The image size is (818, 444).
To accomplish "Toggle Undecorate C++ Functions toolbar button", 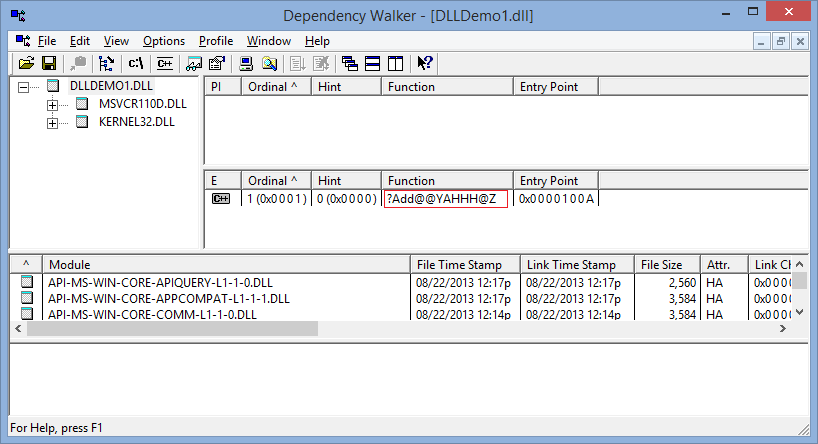I will pos(165,64).
